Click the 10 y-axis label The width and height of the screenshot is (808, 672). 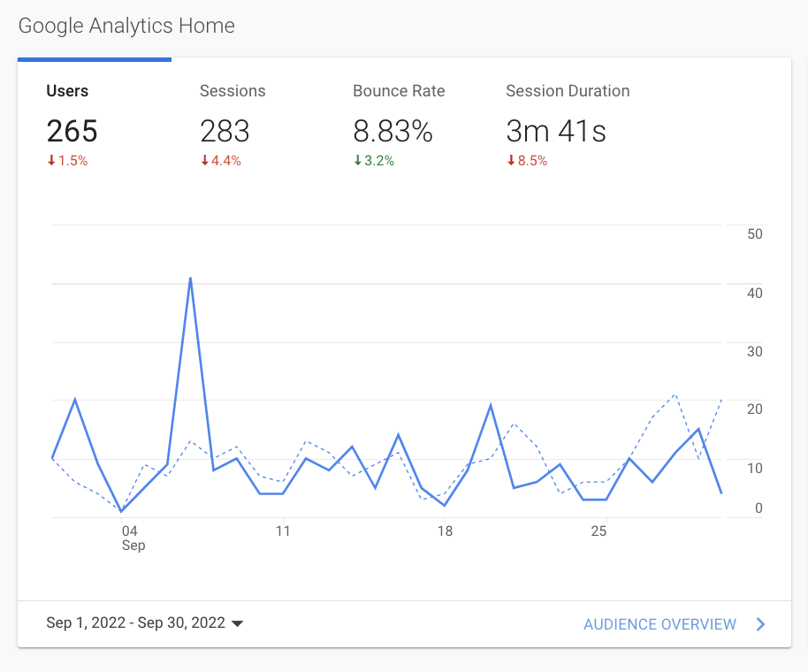(x=754, y=469)
